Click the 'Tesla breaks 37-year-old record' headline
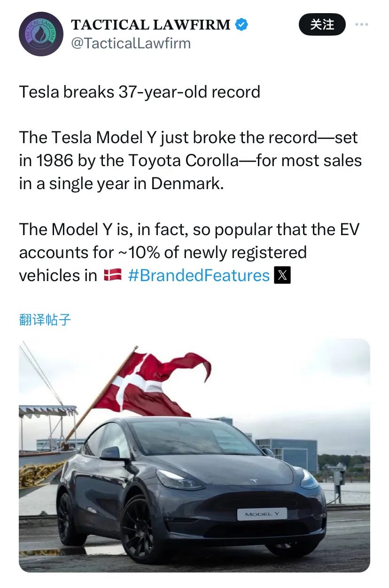This screenshot has height=588, width=389. tap(140, 92)
